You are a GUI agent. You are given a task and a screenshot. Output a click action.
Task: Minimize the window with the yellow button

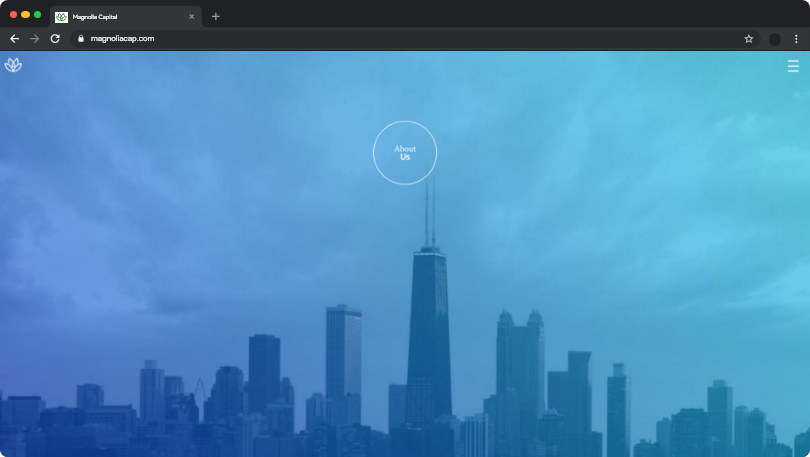pyautogui.click(x=25, y=14)
